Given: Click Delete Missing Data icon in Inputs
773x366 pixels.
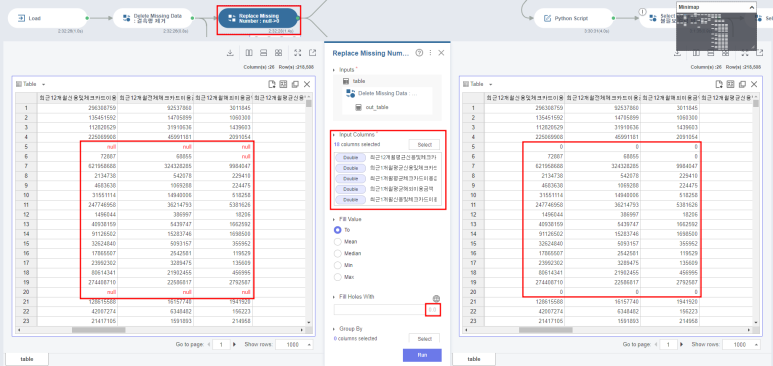Looking at the screenshot, I should coord(351,93).
